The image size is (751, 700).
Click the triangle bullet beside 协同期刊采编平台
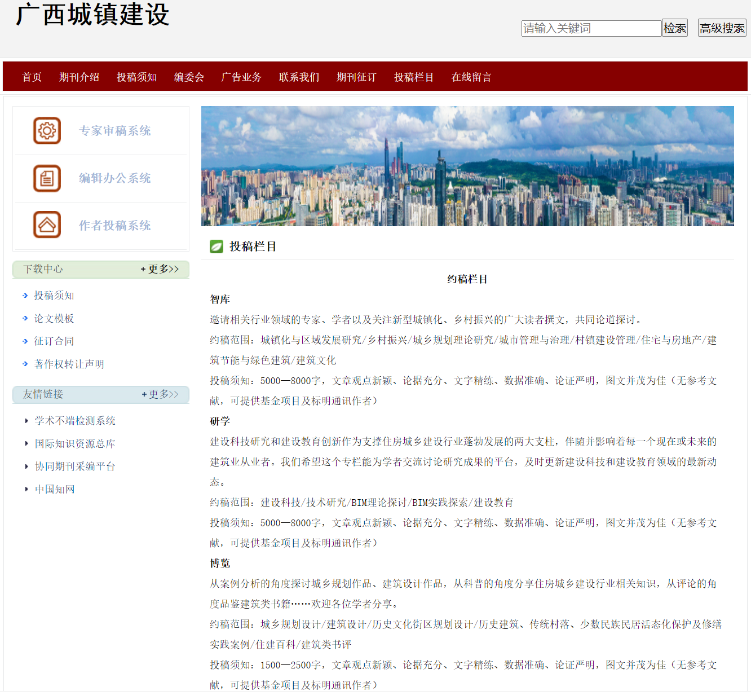click(x=26, y=466)
